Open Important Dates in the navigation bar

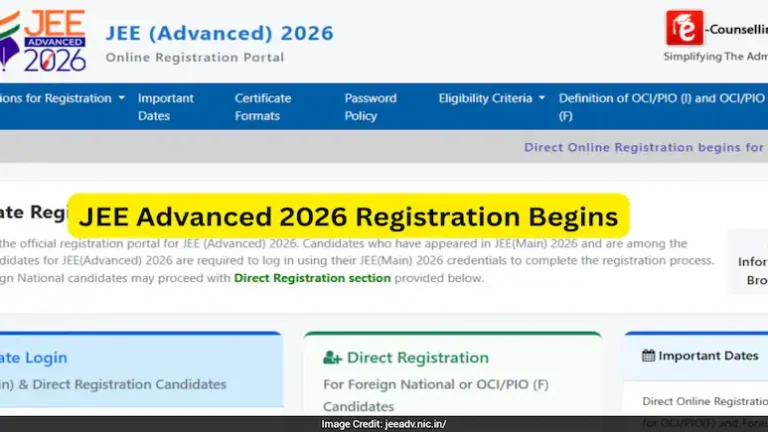(x=167, y=107)
